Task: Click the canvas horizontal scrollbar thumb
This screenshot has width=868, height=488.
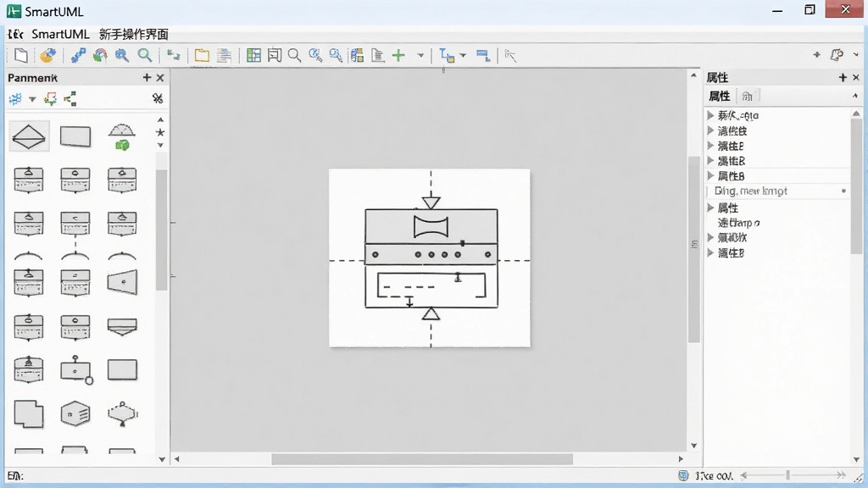Action: (x=422, y=459)
